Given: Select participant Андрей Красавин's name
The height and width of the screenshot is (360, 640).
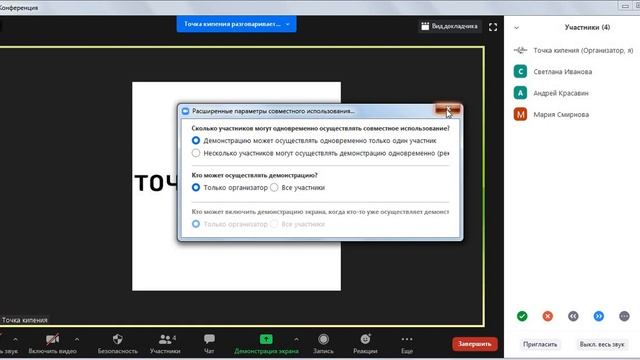Looking at the screenshot, I should [561, 93].
